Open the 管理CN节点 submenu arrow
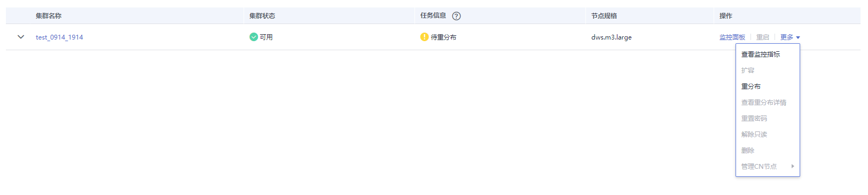 (x=793, y=166)
